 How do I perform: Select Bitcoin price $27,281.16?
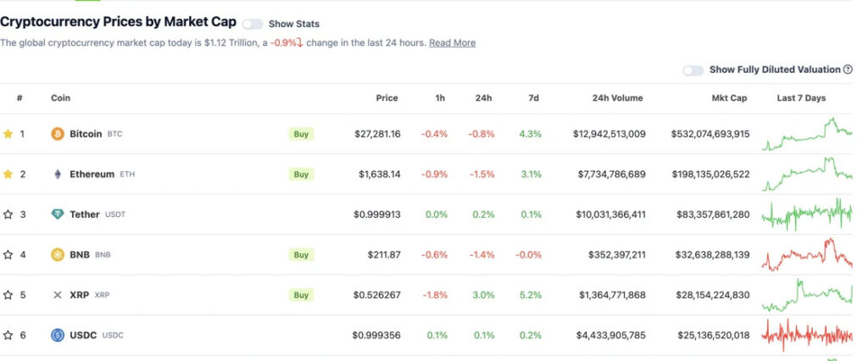(377, 134)
